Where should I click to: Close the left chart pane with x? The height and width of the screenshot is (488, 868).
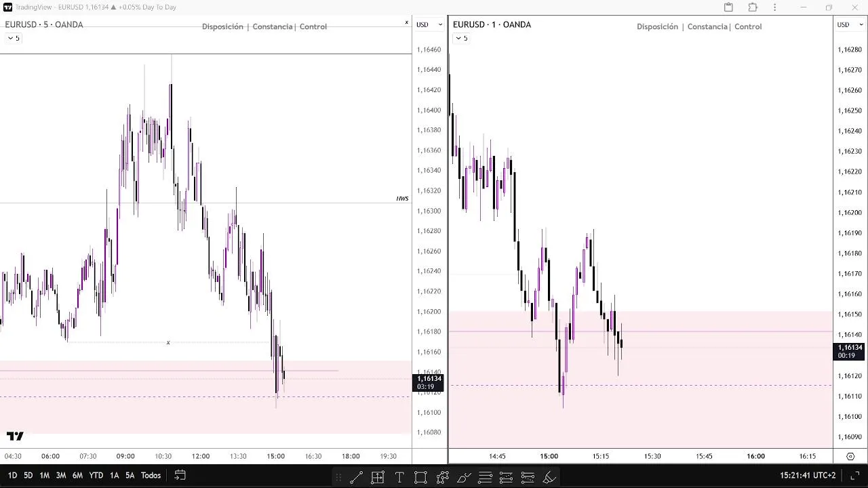tap(407, 23)
